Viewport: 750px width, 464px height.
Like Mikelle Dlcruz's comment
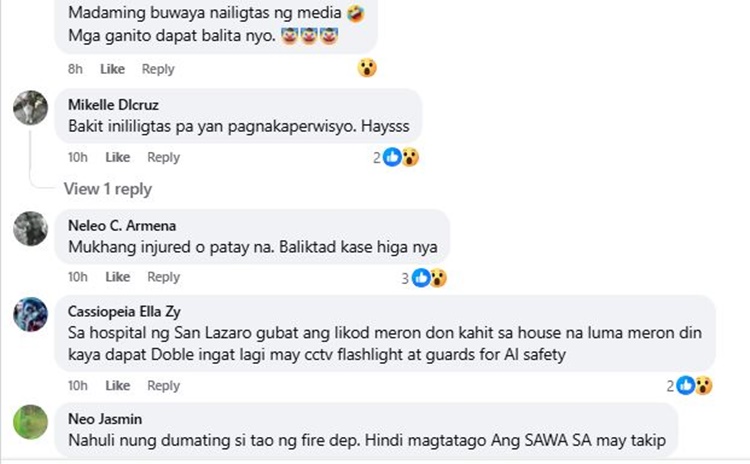(x=118, y=157)
